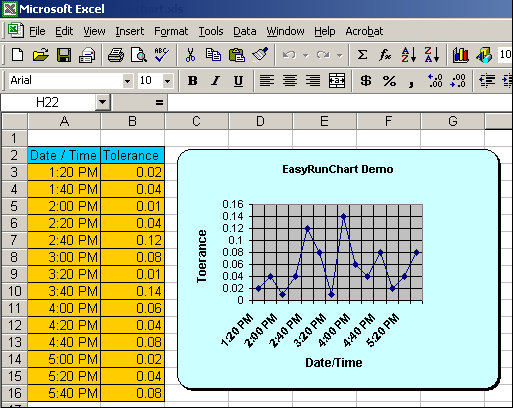Click the Edit Formula equals button

[x=159, y=102]
